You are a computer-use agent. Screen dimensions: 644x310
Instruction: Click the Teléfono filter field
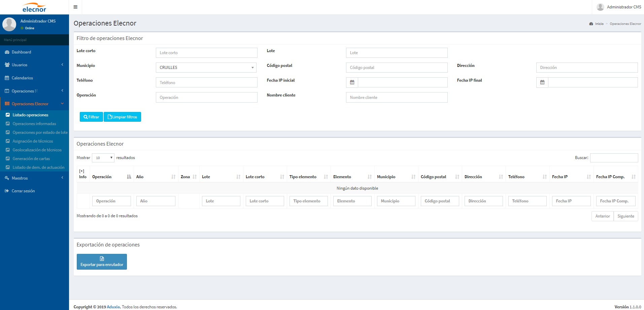click(x=207, y=82)
